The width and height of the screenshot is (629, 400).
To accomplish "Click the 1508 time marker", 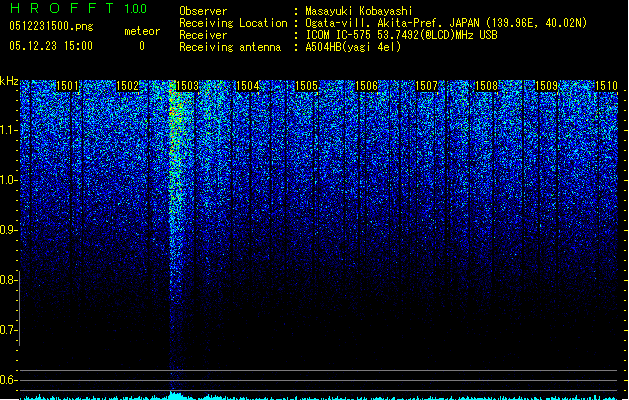I will coord(486,86).
